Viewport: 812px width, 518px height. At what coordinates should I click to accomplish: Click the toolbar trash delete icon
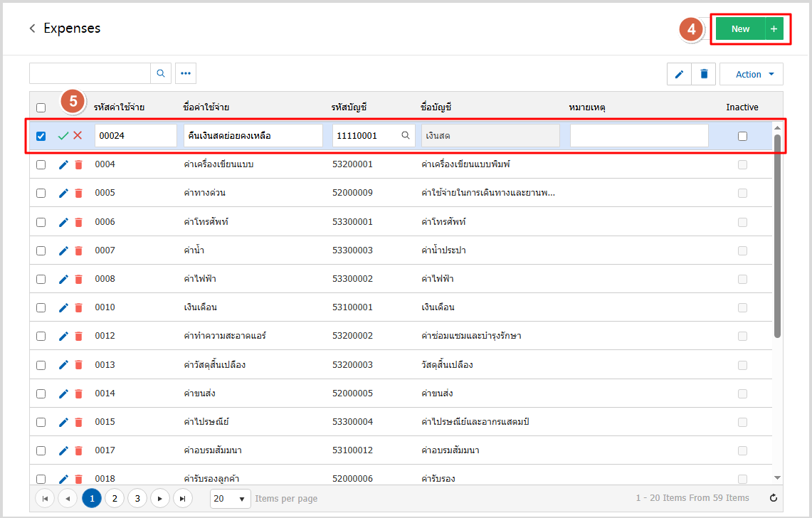[x=704, y=74]
